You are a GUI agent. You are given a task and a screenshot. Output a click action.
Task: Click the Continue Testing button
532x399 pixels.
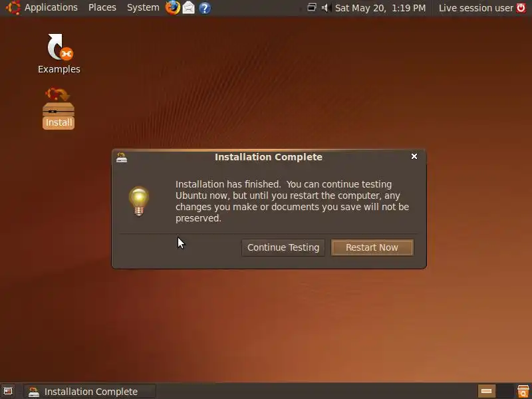283,247
